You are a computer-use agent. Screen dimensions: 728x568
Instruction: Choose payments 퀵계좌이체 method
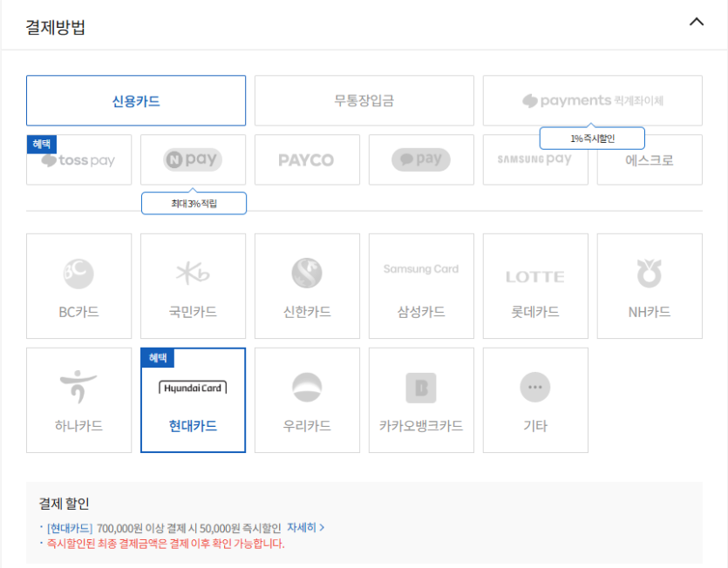click(593, 100)
